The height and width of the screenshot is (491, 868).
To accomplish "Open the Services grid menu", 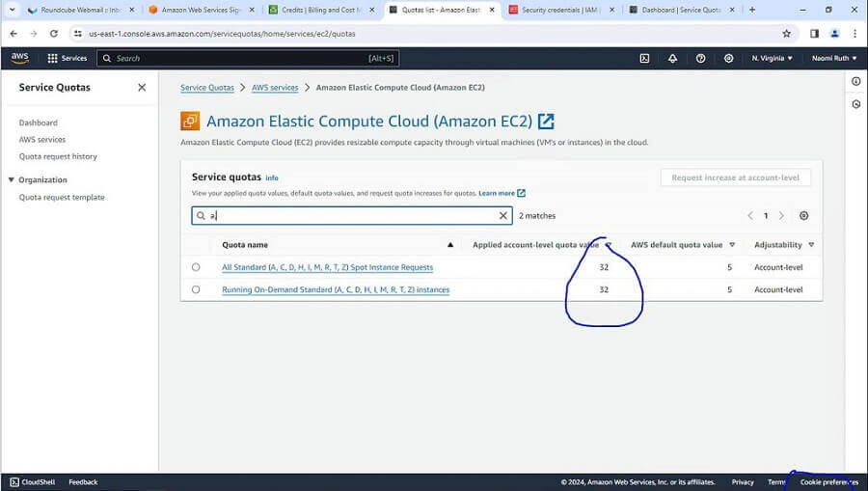I will (x=67, y=58).
